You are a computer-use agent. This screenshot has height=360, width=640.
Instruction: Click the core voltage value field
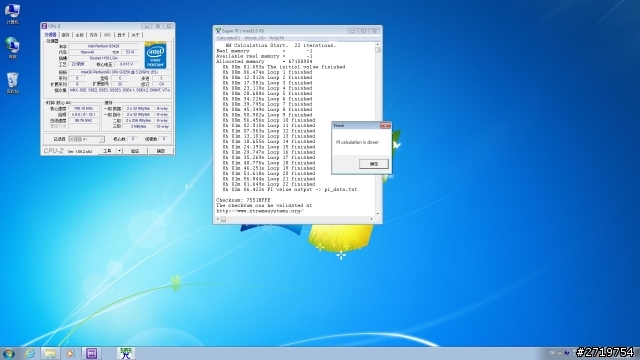[126, 64]
